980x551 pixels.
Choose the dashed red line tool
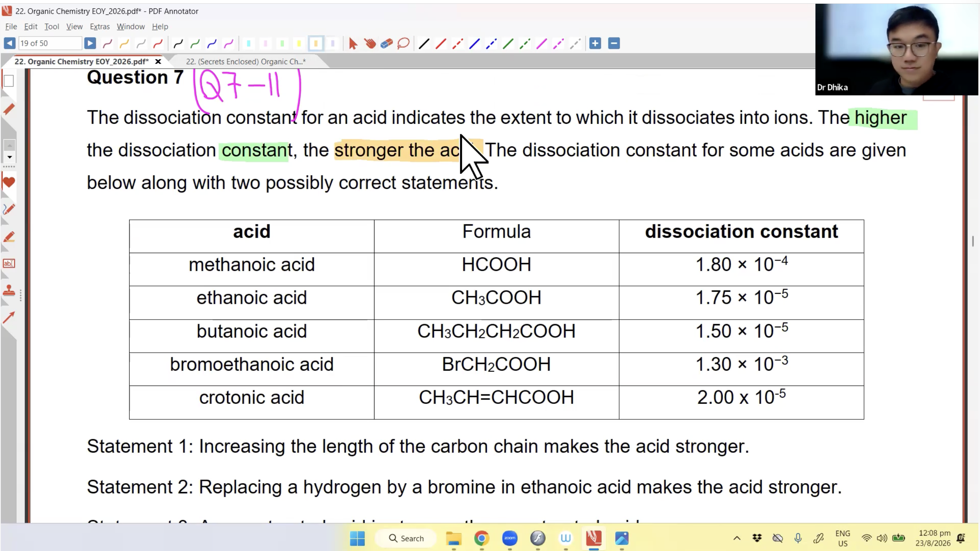[458, 43]
